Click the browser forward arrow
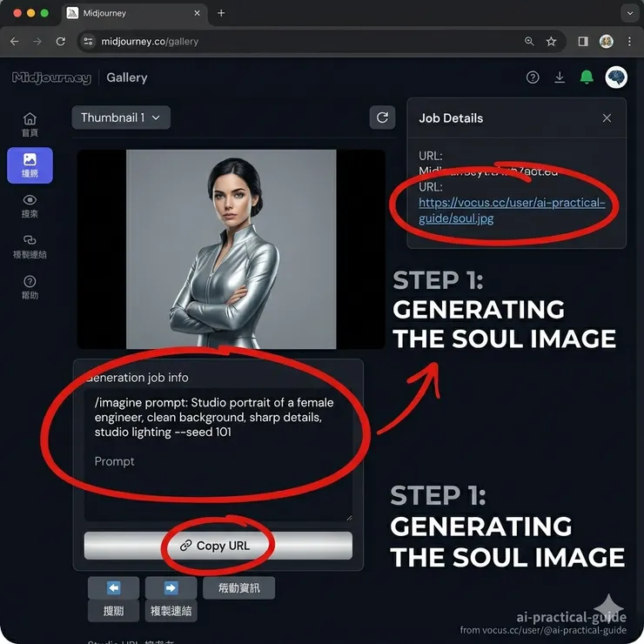The height and width of the screenshot is (644, 644). [37, 42]
